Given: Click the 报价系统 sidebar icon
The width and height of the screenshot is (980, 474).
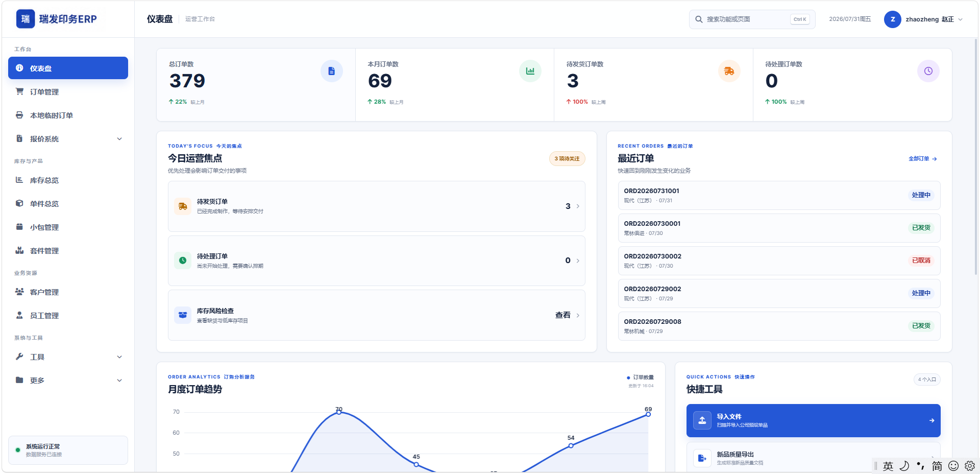Looking at the screenshot, I should click(19, 138).
